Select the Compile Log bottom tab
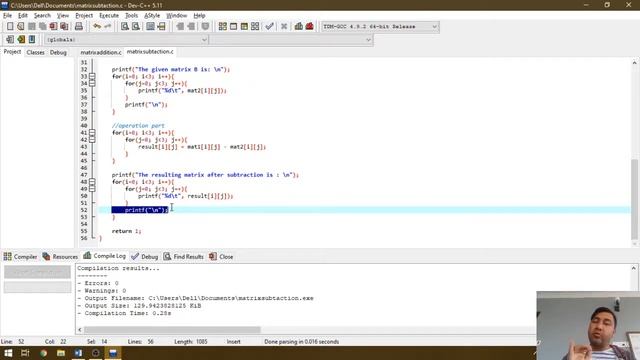The image size is (640, 360). click(104, 256)
